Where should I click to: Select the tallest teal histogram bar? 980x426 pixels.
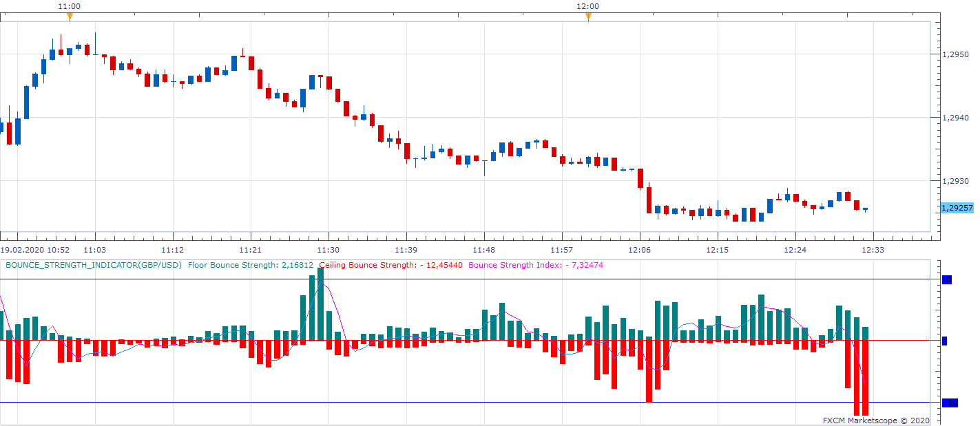pos(321,304)
